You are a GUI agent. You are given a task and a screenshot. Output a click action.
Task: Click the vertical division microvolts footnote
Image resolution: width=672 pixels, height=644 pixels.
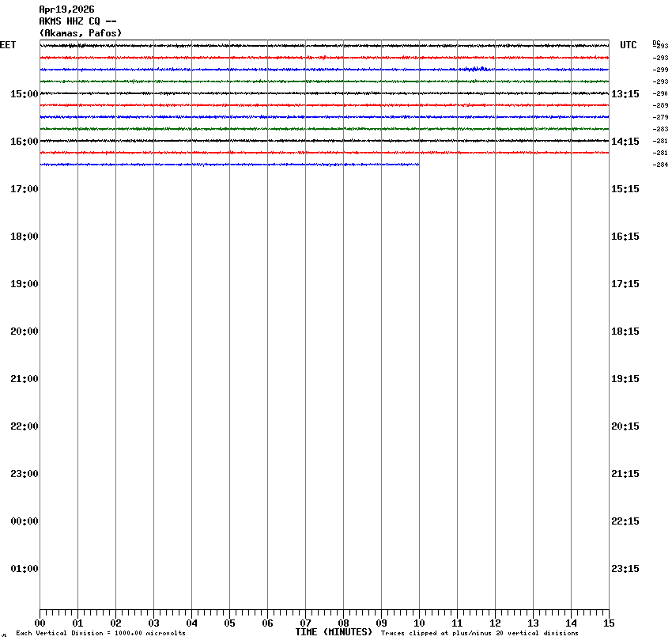[x=100, y=633]
